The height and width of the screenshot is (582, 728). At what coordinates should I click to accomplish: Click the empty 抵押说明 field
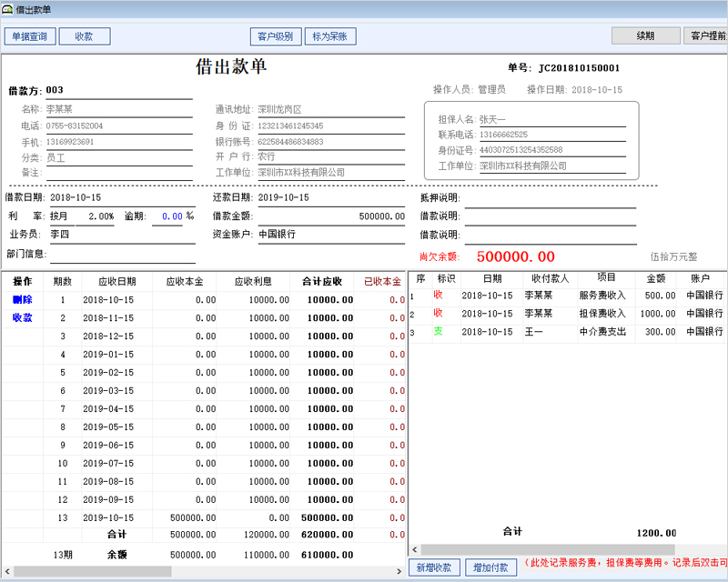[x=551, y=198]
